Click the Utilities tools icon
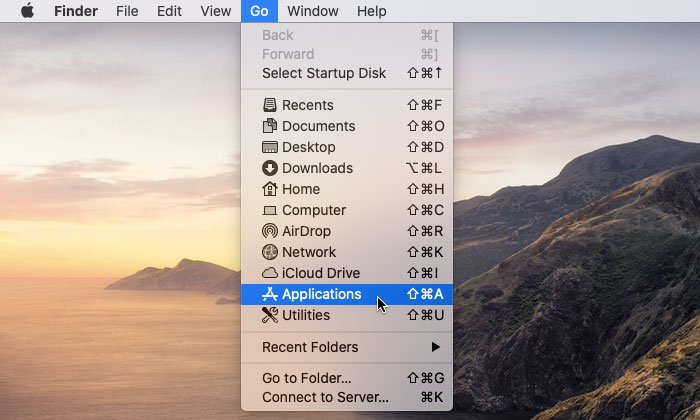 270,315
